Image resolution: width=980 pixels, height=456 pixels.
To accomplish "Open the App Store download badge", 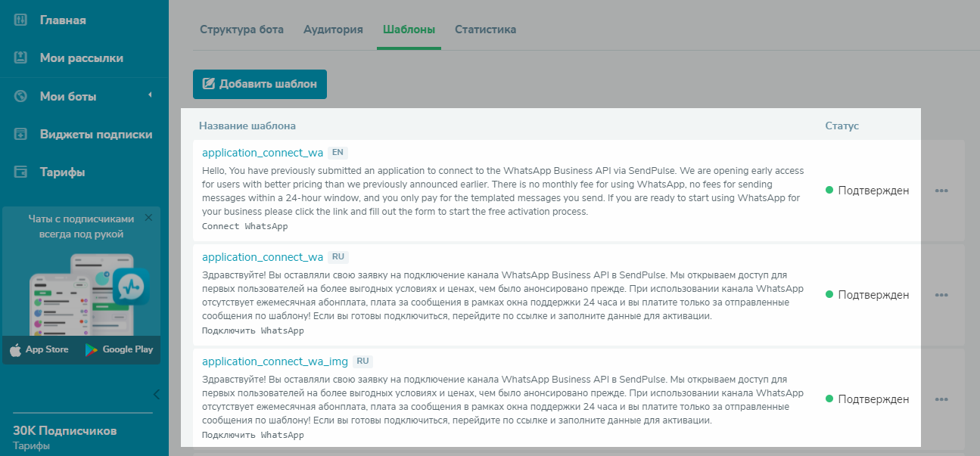I will point(39,349).
